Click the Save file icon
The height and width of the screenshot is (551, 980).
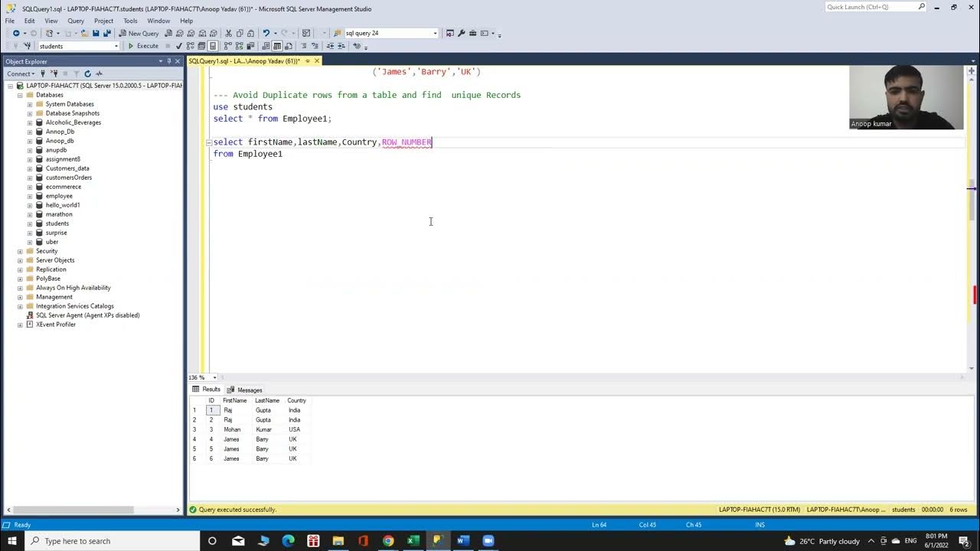[96, 34]
